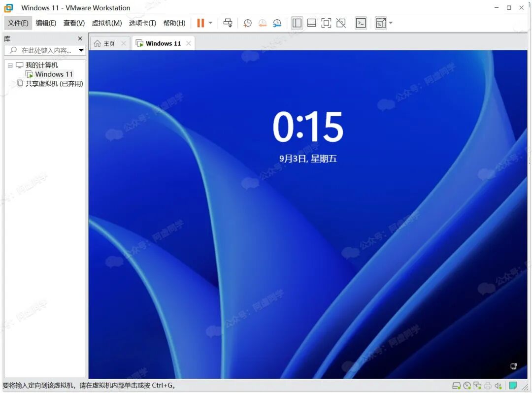Pause the virtual machine with the orange pause button

[x=200, y=23]
